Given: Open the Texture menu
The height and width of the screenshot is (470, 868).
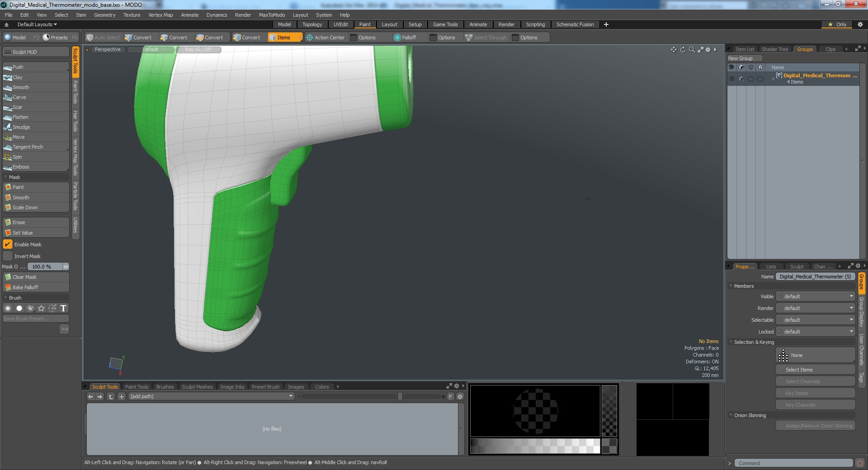Looking at the screenshot, I should point(132,15).
